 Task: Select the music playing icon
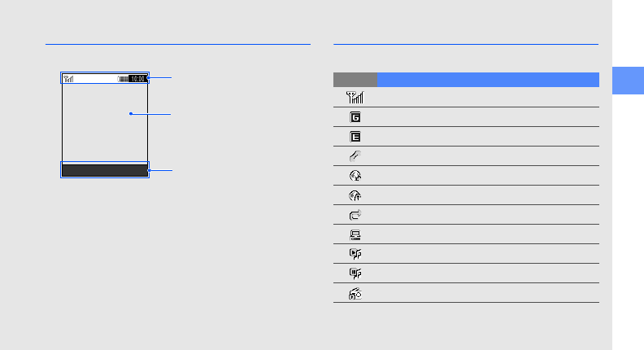coord(355,254)
